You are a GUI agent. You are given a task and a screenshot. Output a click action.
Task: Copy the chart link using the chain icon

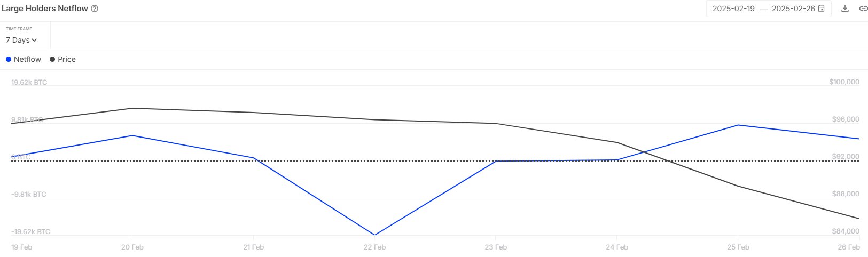[x=863, y=9]
